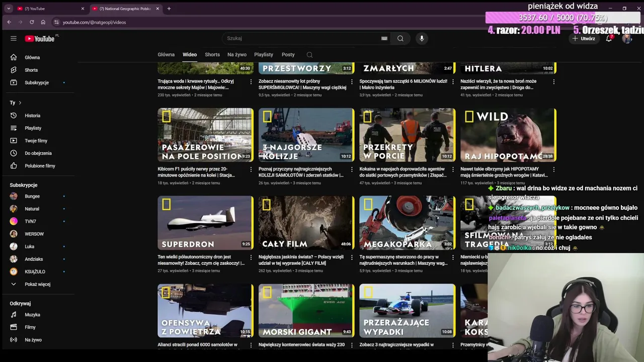Go back with browser back arrow
Viewport: 644px width, 362px height.
9,22
